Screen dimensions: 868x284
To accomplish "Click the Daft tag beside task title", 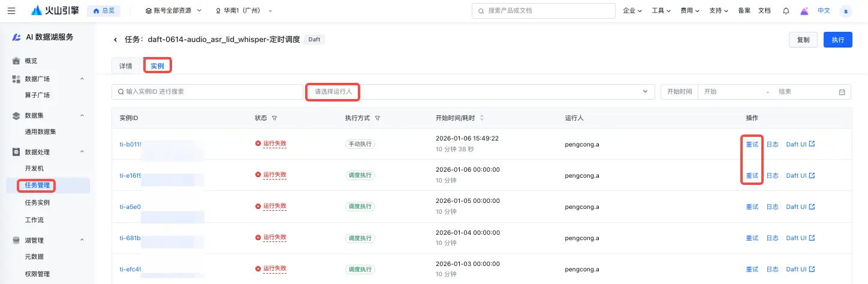I will point(314,40).
